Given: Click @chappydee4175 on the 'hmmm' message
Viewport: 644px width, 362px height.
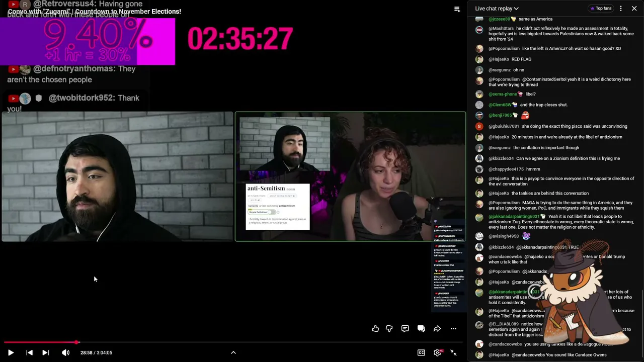Looking at the screenshot, I should pos(506,169).
